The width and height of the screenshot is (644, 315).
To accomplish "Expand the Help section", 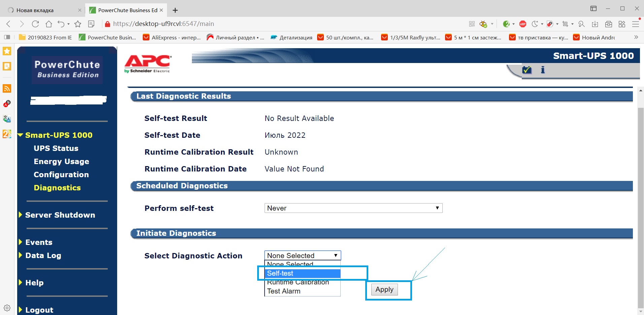I will coord(21,283).
